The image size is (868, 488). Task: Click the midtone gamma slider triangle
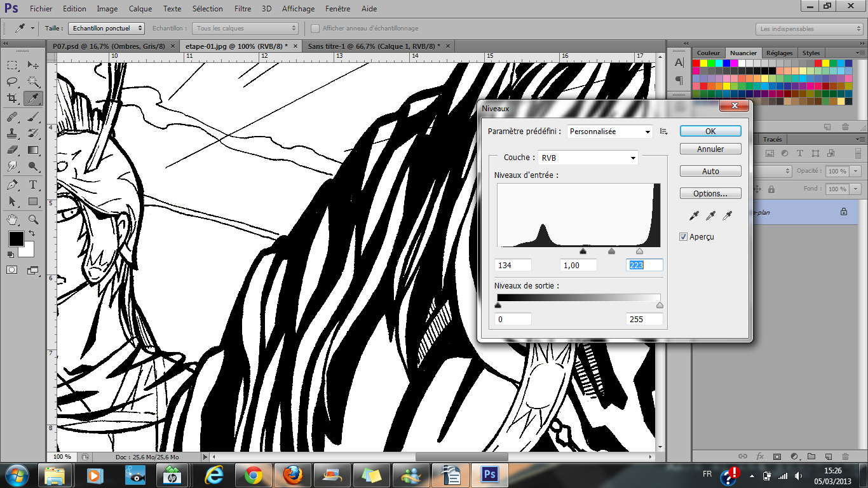[x=611, y=251]
